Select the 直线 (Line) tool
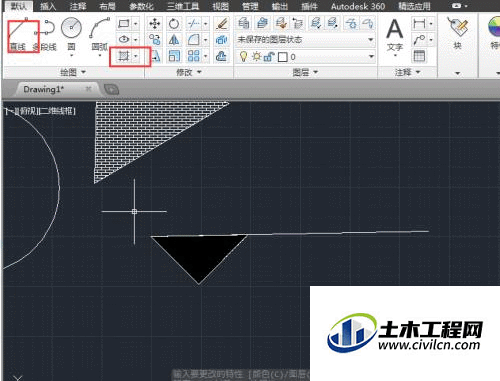Screen dimensions: 500x381 [18, 35]
